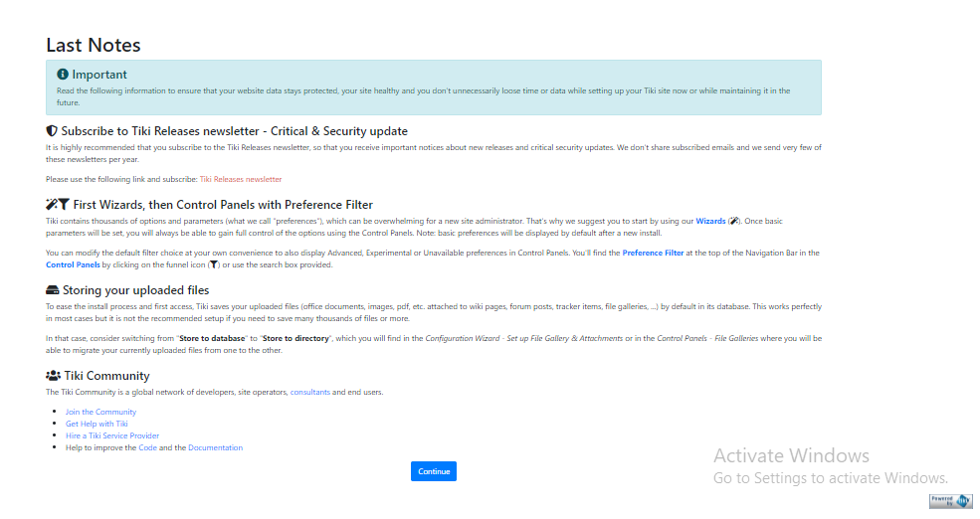Go to the Control Panels link
The height and width of the screenshot is (519, 980).
pyautogui.click(x=73, y=265)
